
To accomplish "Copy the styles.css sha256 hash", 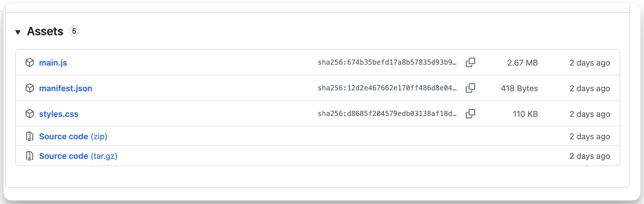I will tap(470, 114).
